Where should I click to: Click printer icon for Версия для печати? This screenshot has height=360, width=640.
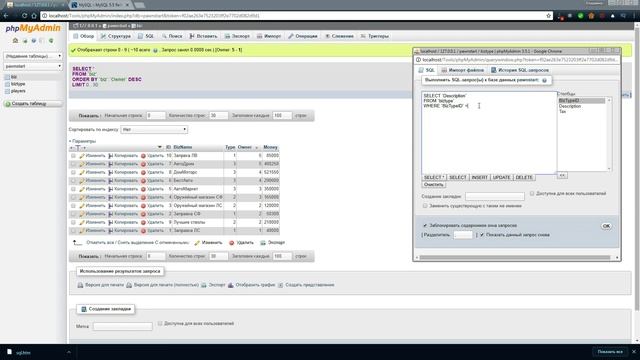pos(80,285)
